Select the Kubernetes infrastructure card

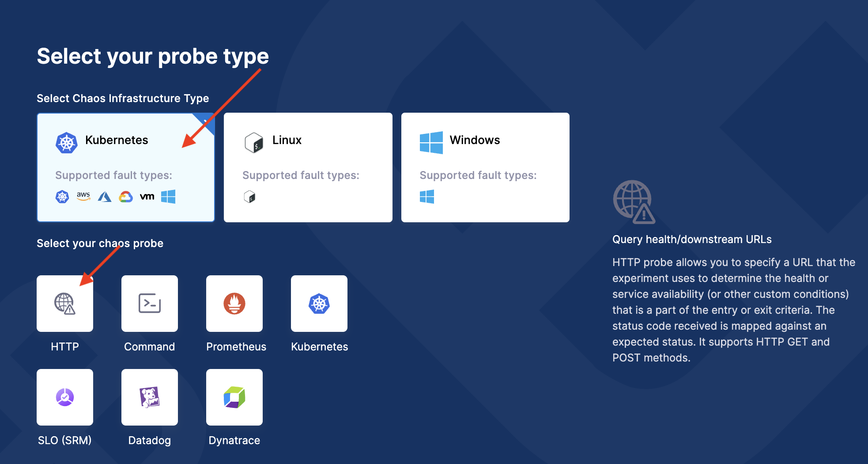pos(126,167)
